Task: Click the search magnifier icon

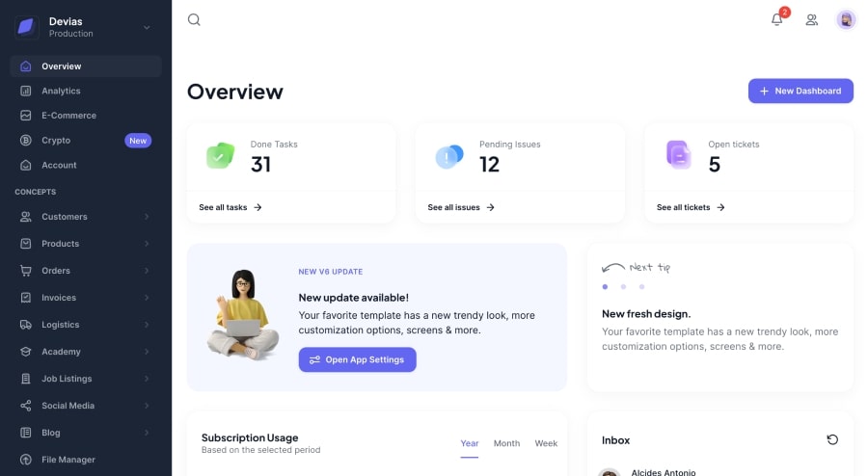Action: (x=194, y=19)
